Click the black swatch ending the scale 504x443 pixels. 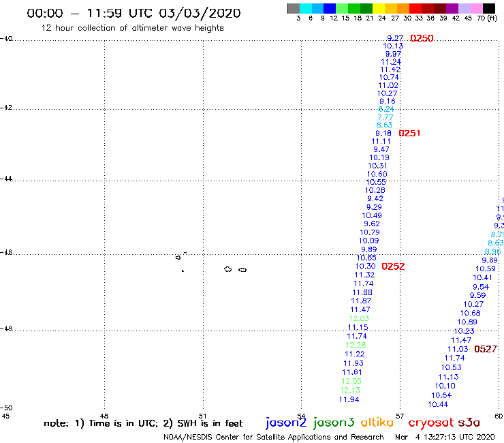(489, 8)
